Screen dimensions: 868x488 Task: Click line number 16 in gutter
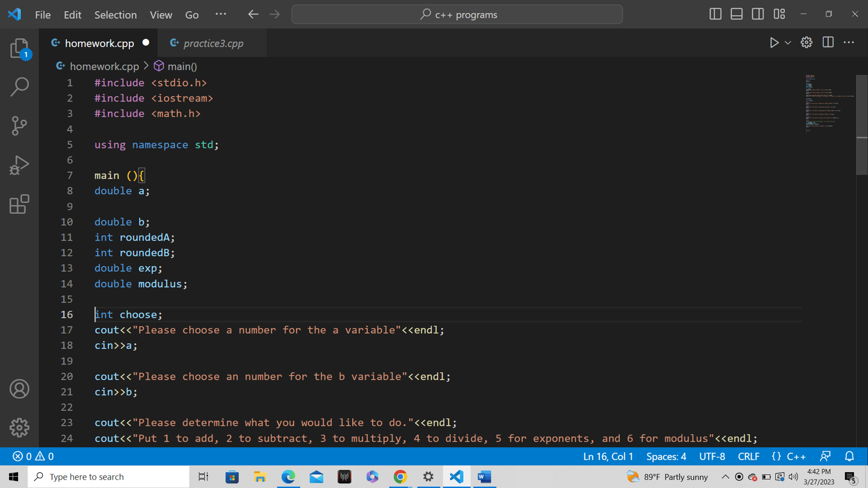coord(67,315)
